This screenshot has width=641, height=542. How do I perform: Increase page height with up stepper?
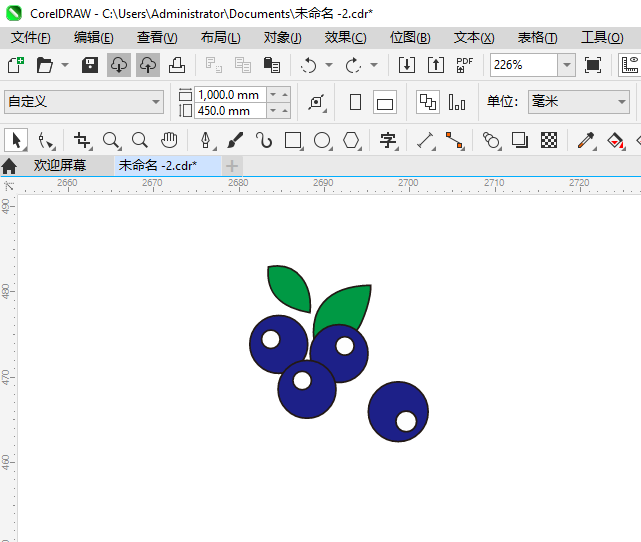[x=285, y=111]
